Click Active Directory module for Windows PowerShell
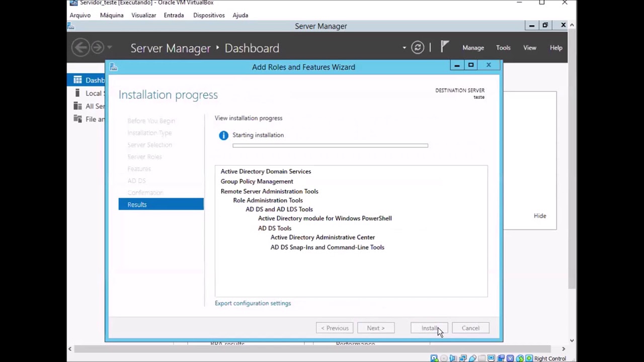The image size is (644, 362). coord(325,218)
